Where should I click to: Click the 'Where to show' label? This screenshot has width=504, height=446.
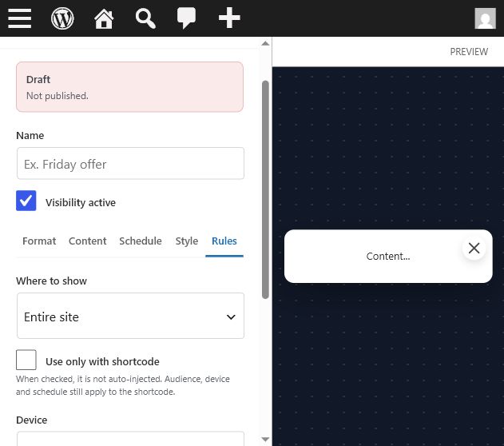click(x=51, y=281)
